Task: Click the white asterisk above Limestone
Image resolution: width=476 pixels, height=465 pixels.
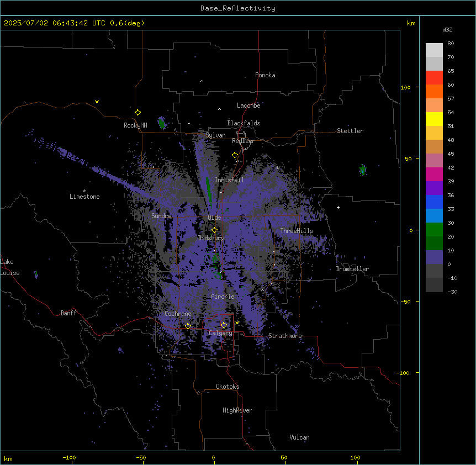Action: pos(84,191)
